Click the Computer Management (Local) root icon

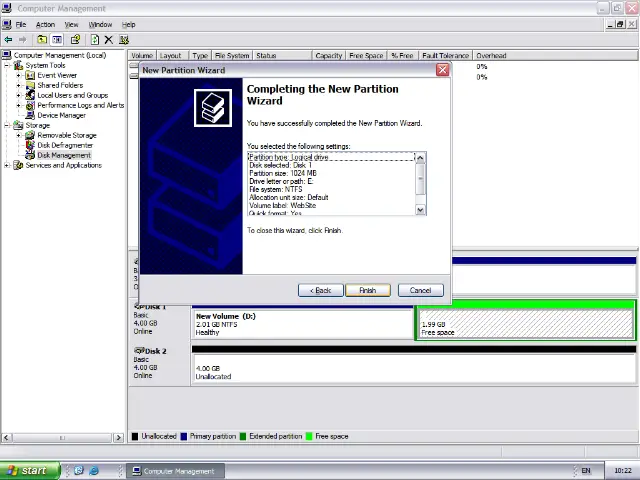[7, 55]
